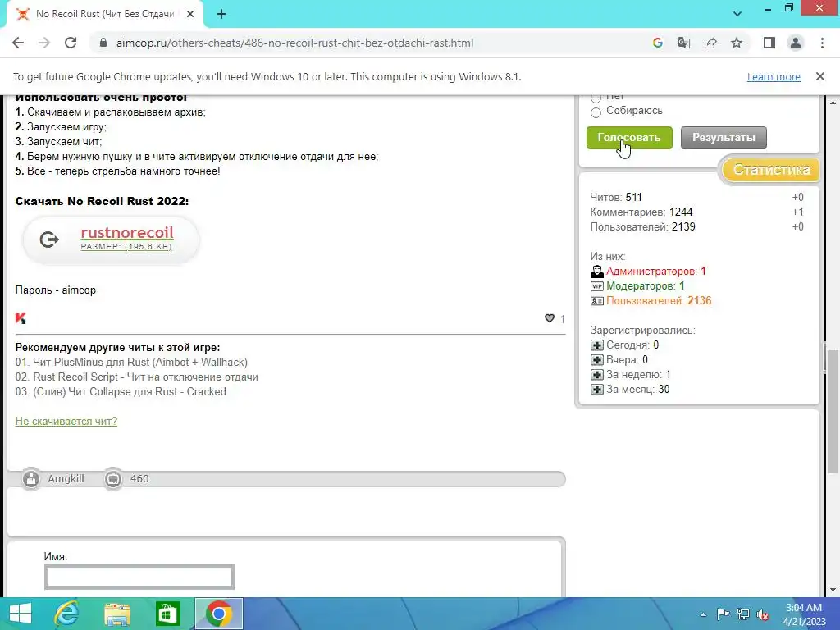Open File Explorer from taskbar
The height and width of the screenshot is (630, 840).
coord(116,614)
